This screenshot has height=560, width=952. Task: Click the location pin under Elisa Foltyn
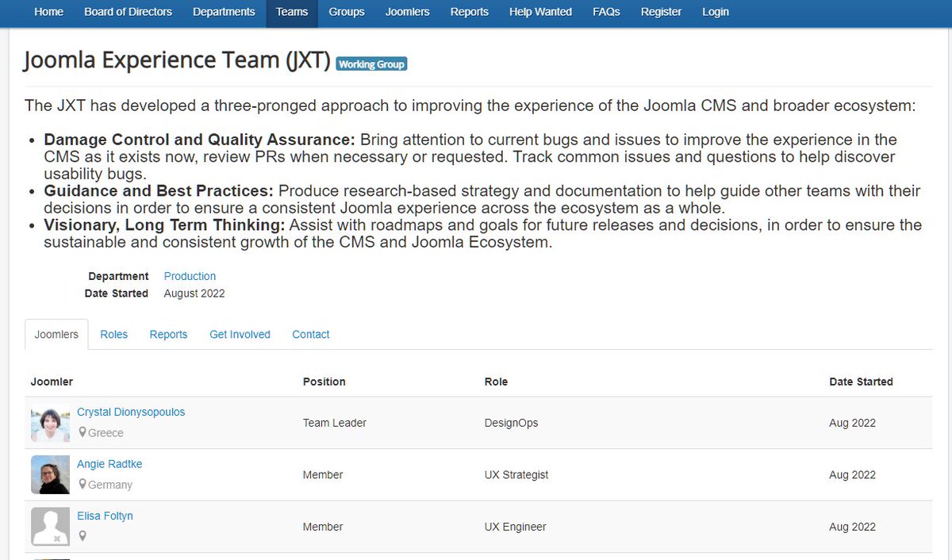point(83,536)
